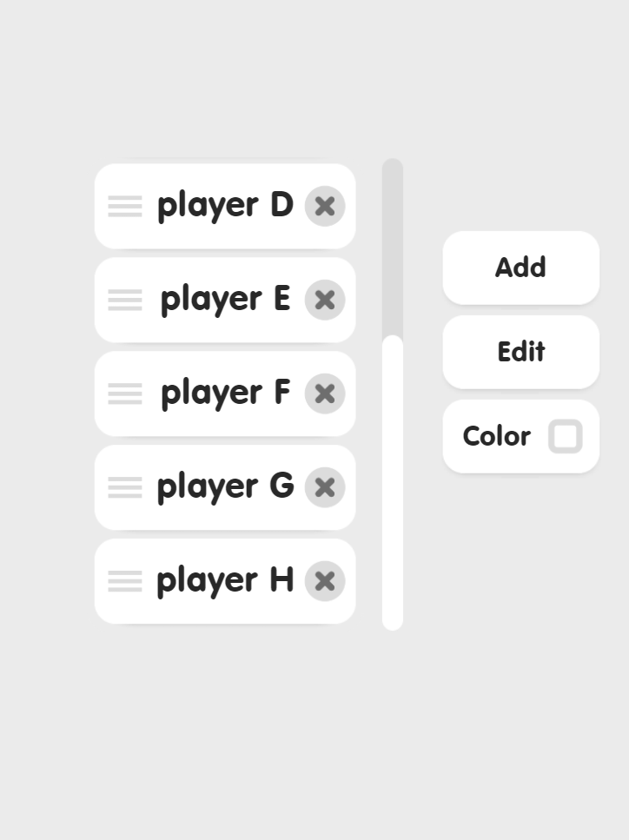This screenshot has width=629, height=840.
Task: Delete player H using the X icon
Action: (x=325, y=580)
